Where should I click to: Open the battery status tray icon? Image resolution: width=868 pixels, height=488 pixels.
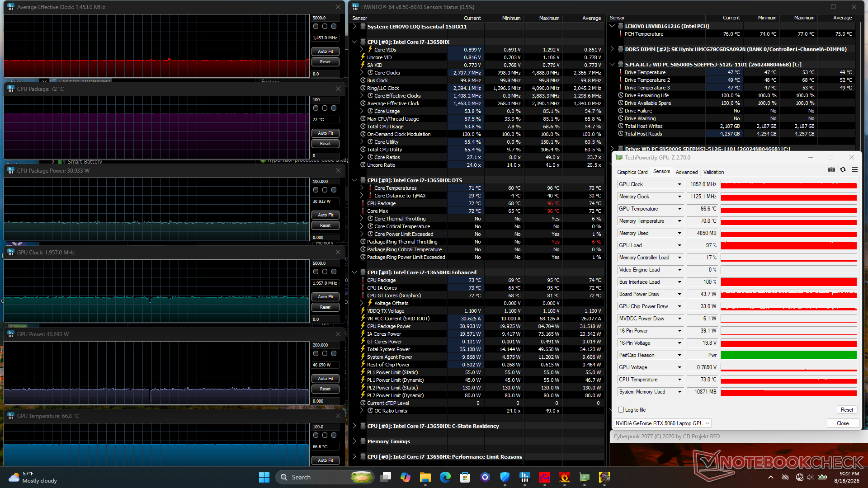[x=822, y=477]
